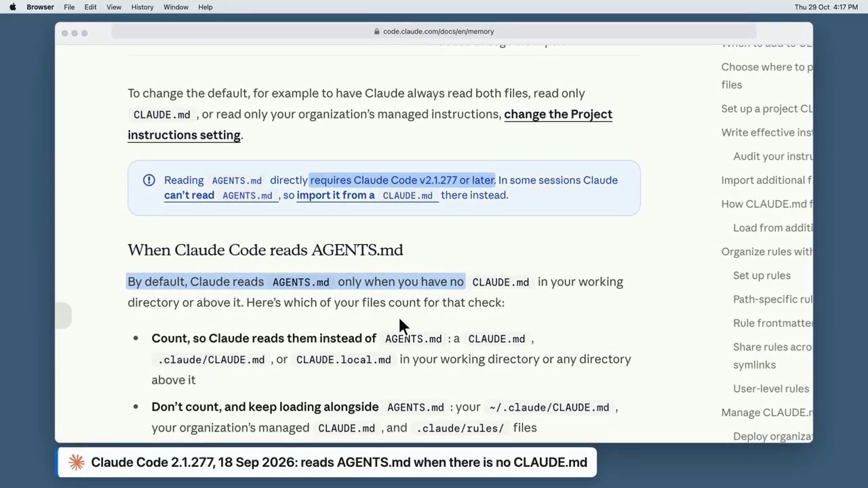
Task: Click the lock icon in the address bar
Action: coord(377,31)
